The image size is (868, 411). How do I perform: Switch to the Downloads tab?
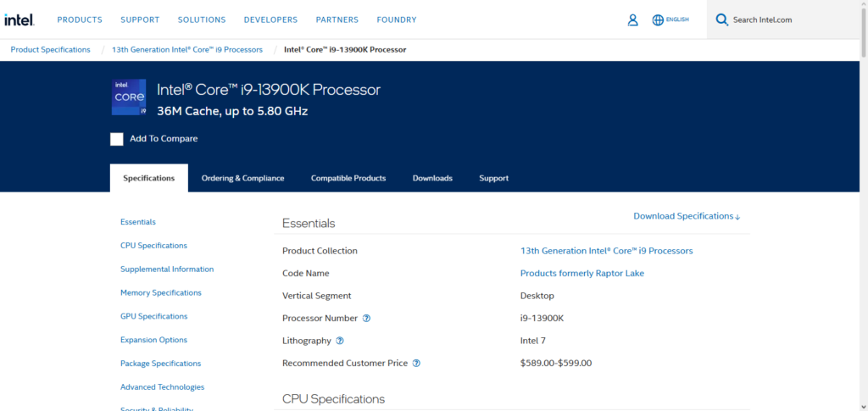coord(432,178)
